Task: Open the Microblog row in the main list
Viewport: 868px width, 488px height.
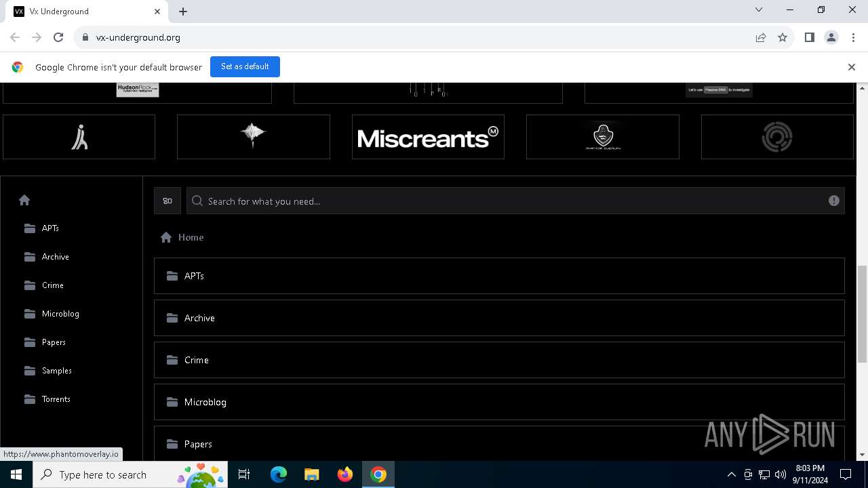Action: coord(499,402)
